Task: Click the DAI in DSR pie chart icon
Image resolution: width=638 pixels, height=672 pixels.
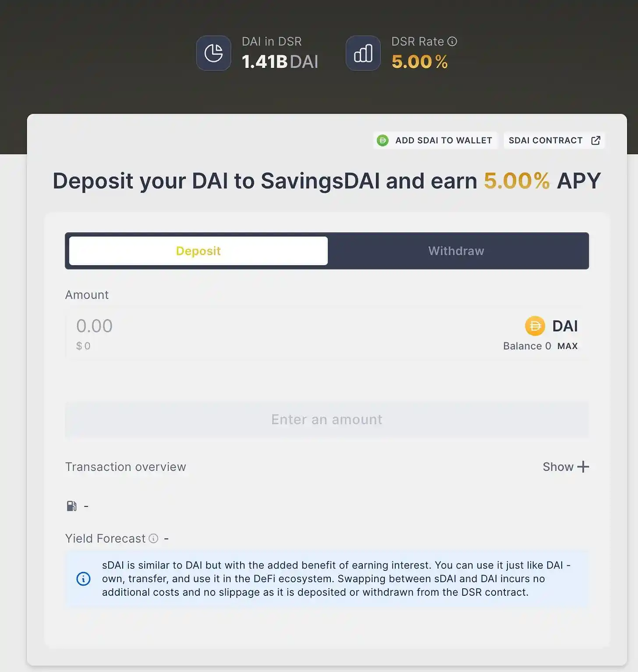Action: [213, 53]
